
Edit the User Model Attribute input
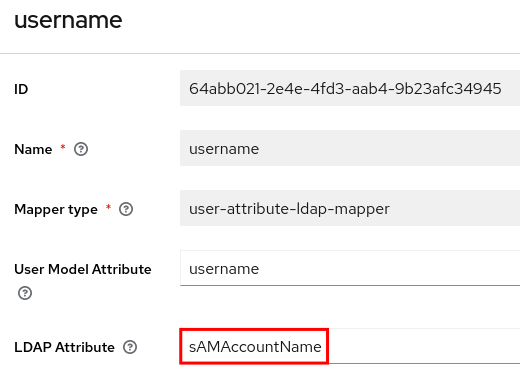tap(350, 268)
